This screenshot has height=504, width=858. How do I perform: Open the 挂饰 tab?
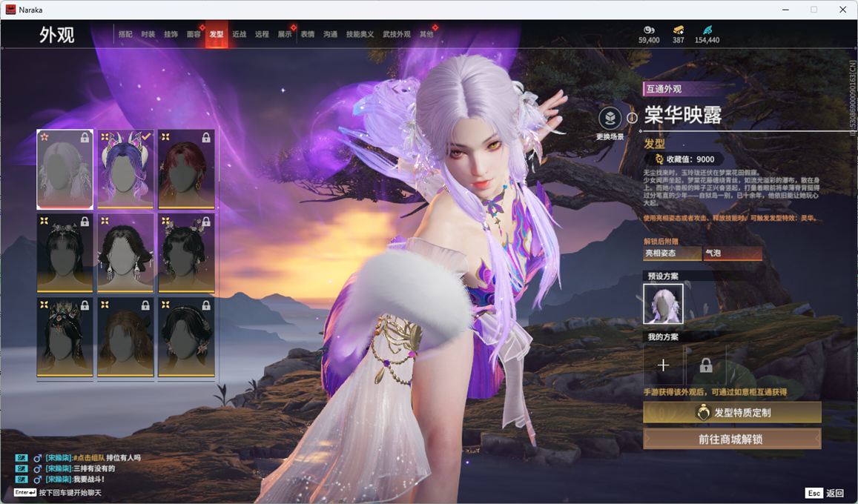click(171, 34)
